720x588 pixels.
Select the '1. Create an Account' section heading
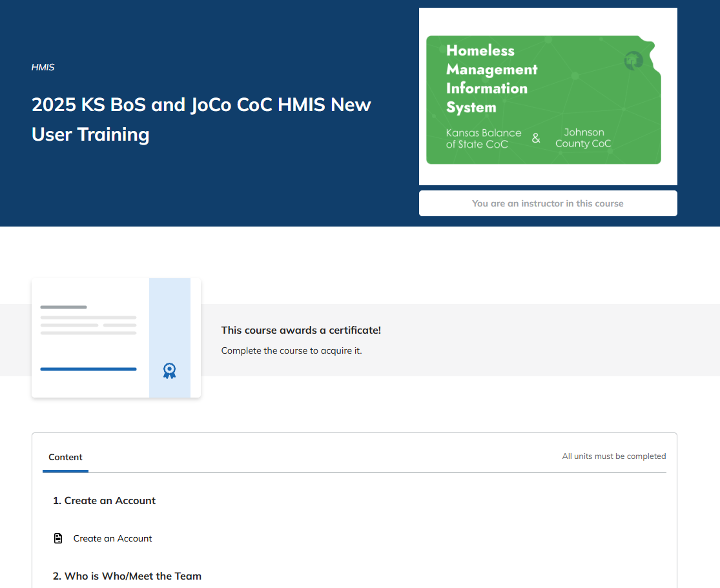pyautogui.click(x=104, y=500)
